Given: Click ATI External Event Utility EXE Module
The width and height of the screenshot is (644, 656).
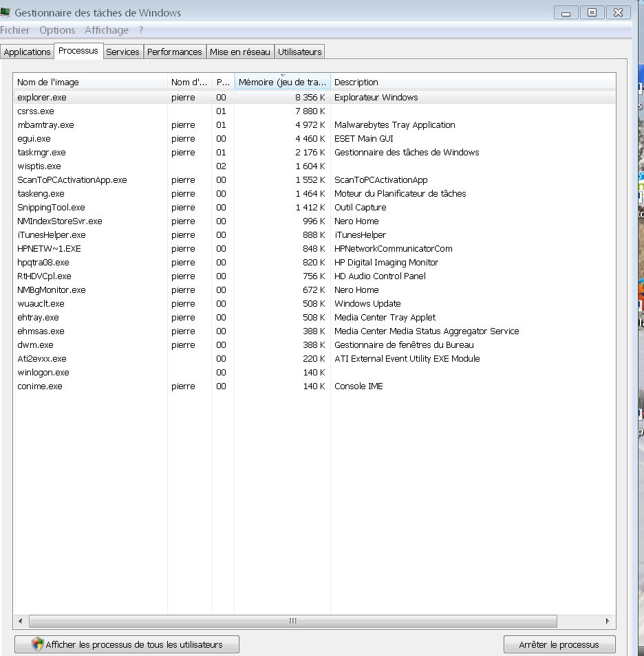Looking at the screenshot, I should click(407, 359).
